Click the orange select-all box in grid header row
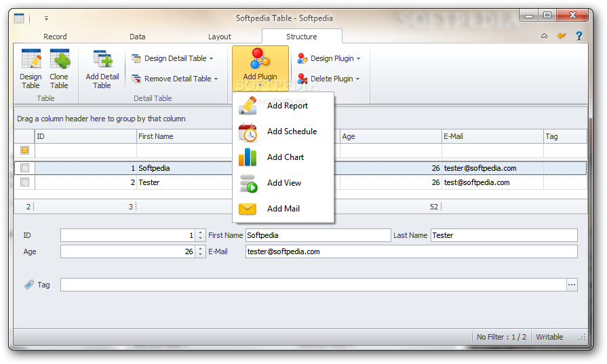Screen dimensions: 607x364 [25, 150]
